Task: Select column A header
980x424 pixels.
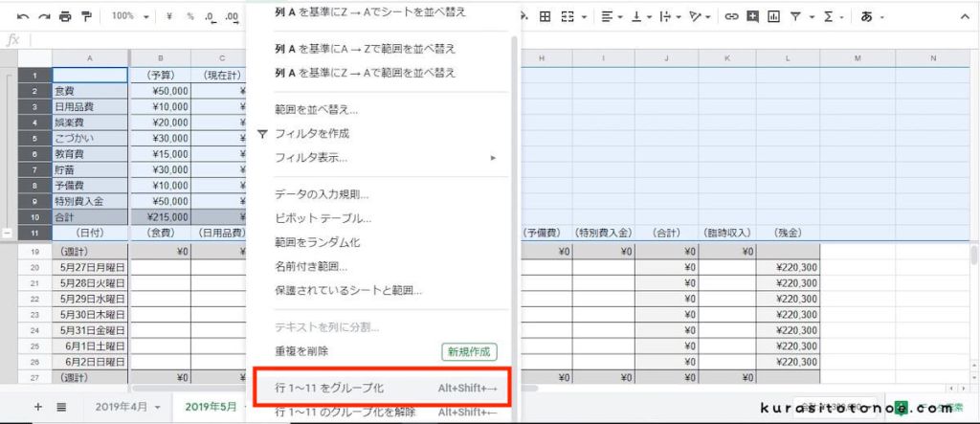Action: 90,58
